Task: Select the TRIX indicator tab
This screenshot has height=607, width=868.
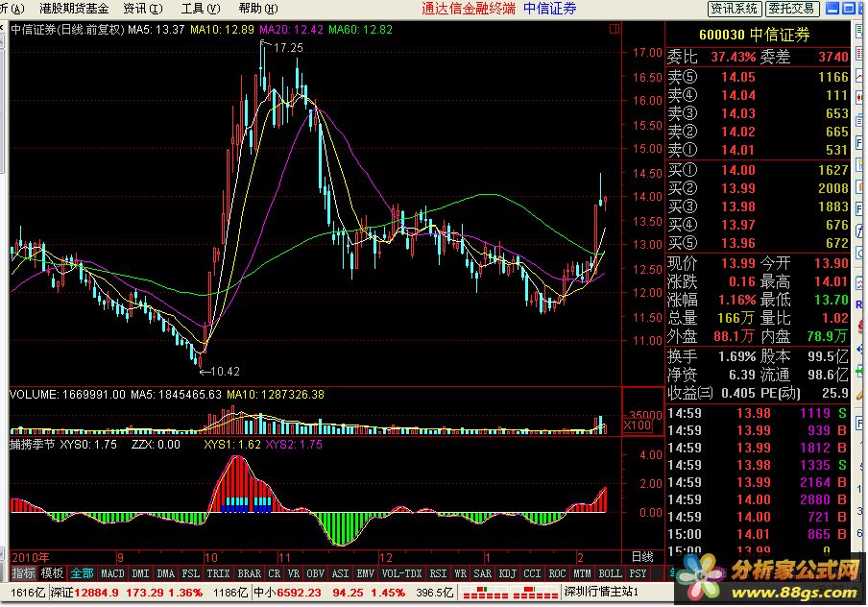Action: tap(218, 573)
